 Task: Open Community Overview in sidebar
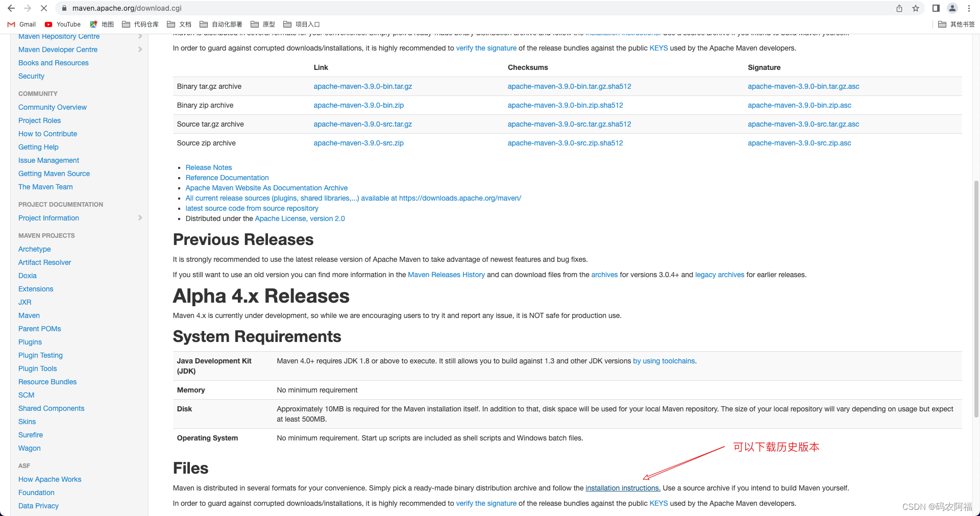point(53,107)
